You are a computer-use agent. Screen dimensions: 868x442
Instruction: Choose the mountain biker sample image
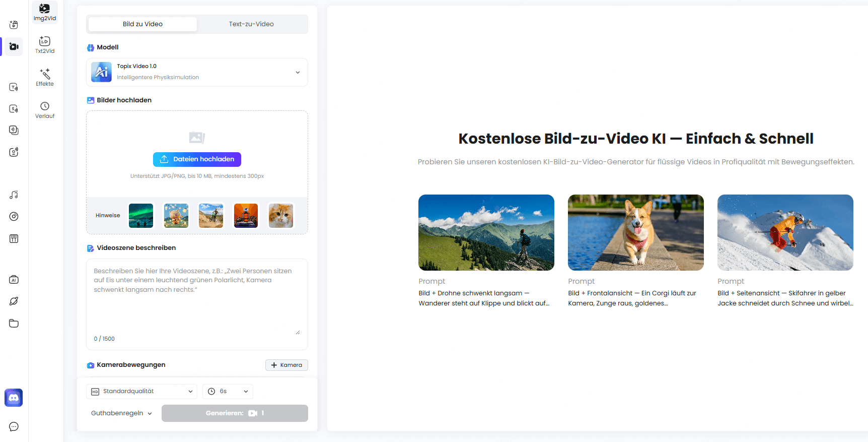coord(211,215)
